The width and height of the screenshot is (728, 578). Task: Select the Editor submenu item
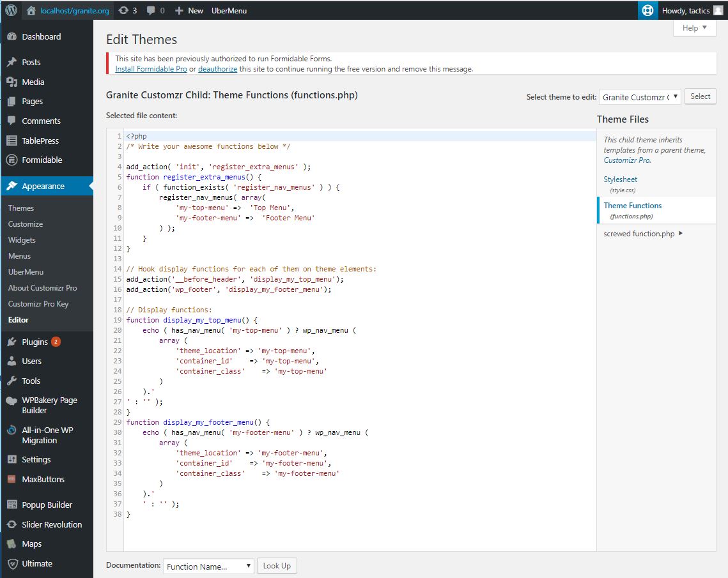19,320
